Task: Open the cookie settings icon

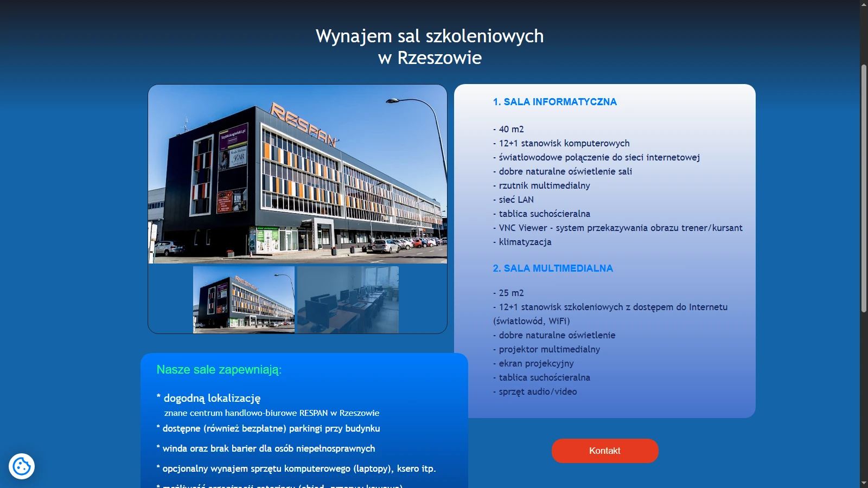Action: coord(22,466)
